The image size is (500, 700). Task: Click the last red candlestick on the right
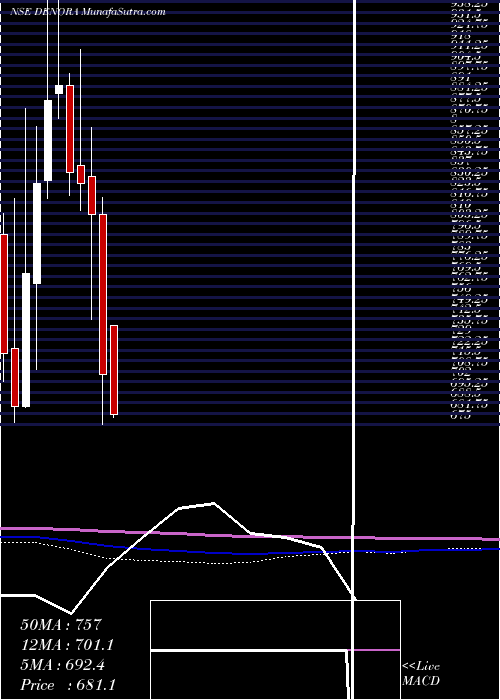[x=114, y=370]
